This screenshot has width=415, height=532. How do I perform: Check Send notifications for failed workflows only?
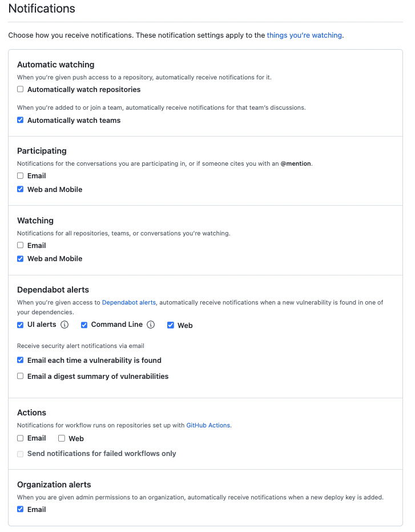[x=20, y=454]
